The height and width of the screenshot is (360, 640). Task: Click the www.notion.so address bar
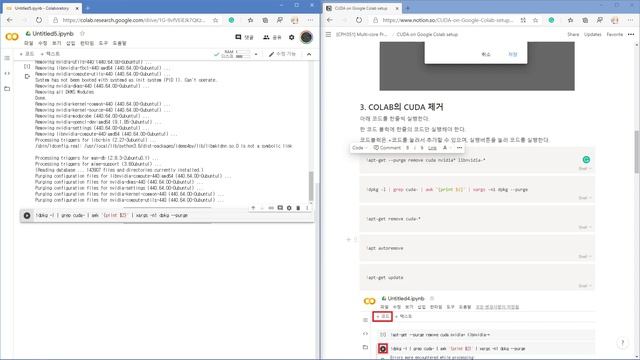click(448, 20)
